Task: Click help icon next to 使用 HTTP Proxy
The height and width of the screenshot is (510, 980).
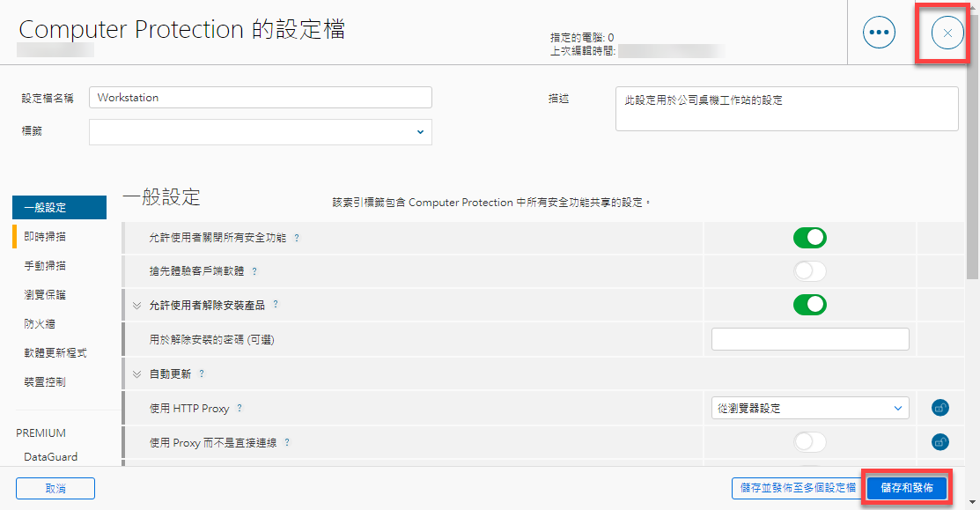Action: (x=239, y=409)
